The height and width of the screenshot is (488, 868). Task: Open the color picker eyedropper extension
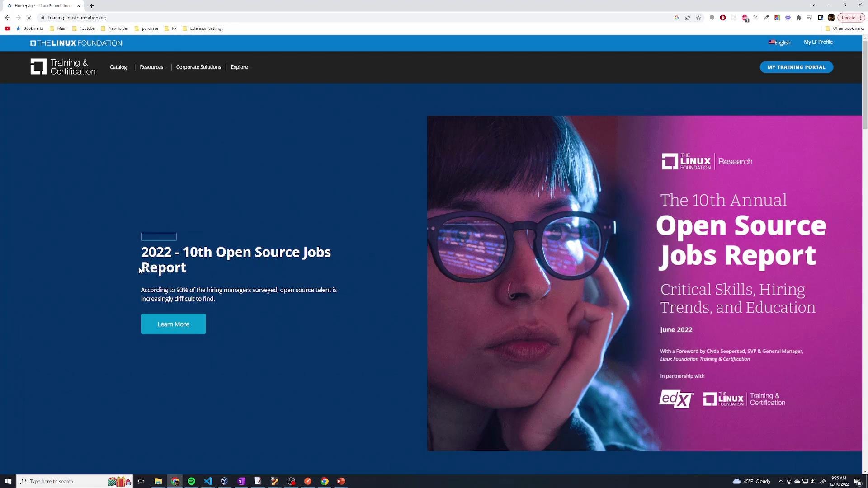coord(766,18)
